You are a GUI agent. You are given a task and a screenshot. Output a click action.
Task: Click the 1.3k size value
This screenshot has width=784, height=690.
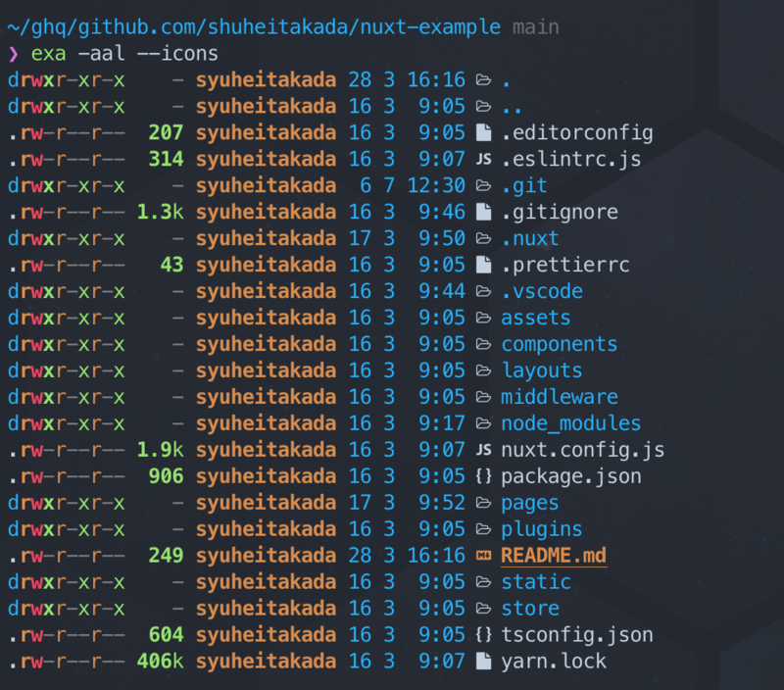point(160,213)
